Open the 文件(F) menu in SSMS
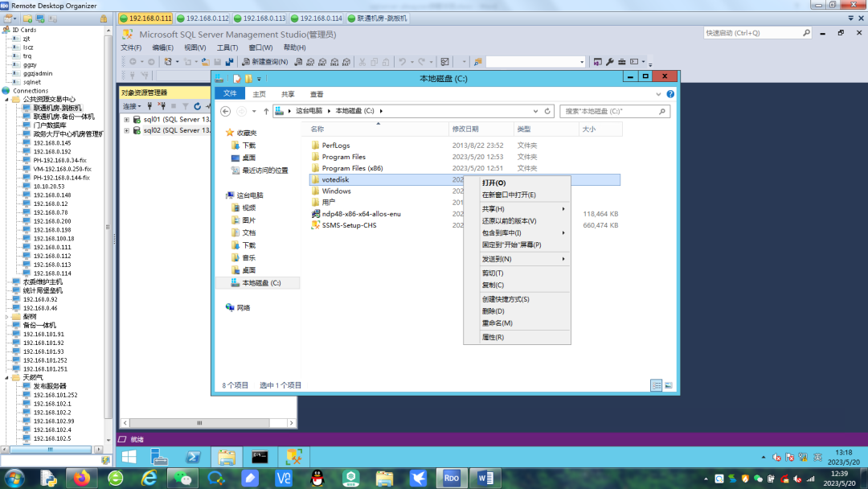The image size is (868, 489). coord(131,47)
